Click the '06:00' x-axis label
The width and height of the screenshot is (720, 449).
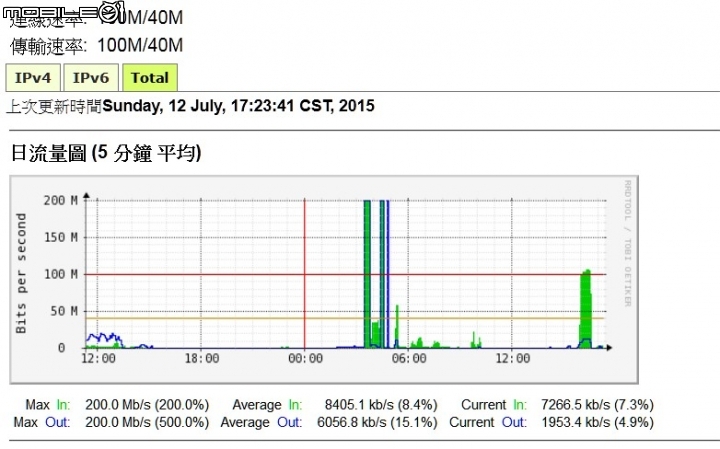pyautogui.click(x=409, y=359)
